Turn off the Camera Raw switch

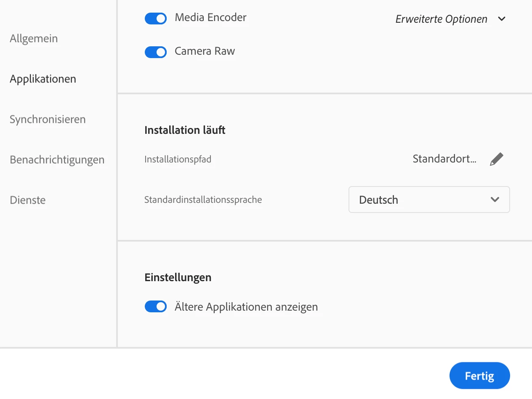click(x=156, y=52)
